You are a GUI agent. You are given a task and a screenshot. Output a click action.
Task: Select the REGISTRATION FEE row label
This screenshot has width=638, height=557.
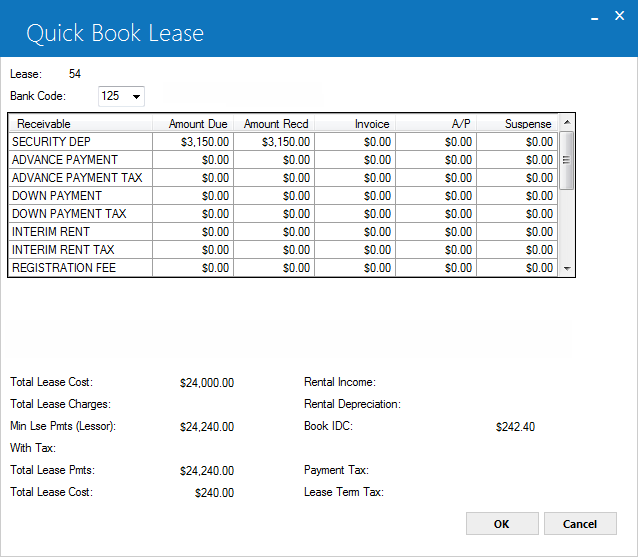tap(80, 268)
